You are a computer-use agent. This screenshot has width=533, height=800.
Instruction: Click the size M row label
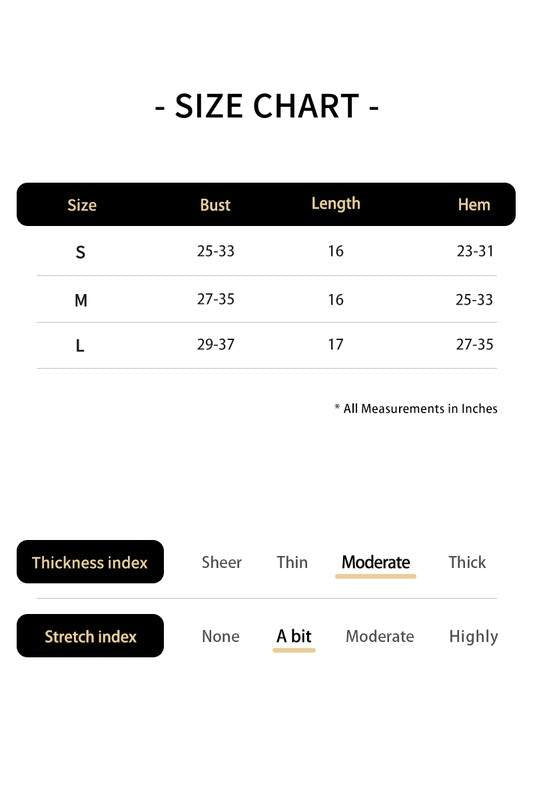[81, 300]
